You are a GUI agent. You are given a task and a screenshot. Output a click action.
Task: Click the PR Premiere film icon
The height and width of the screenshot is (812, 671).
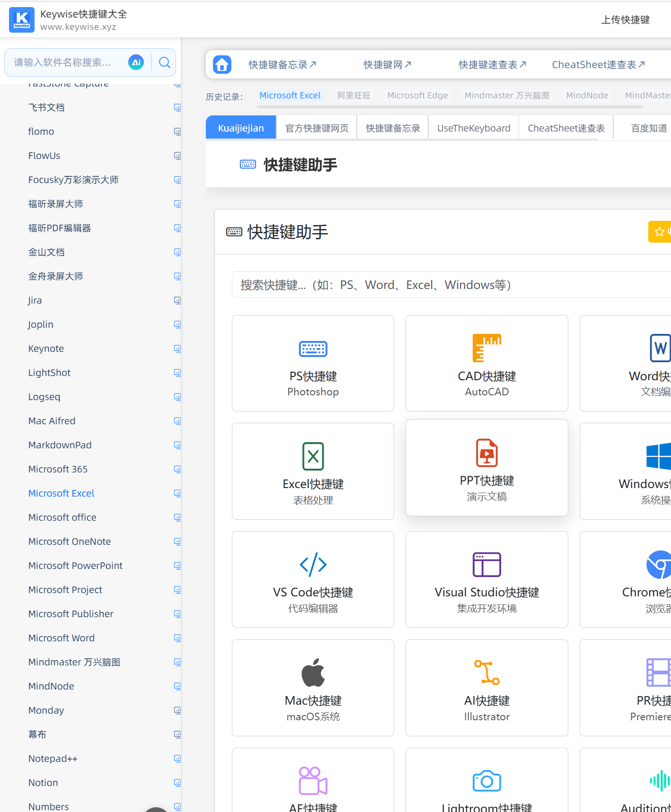(659, 672)
